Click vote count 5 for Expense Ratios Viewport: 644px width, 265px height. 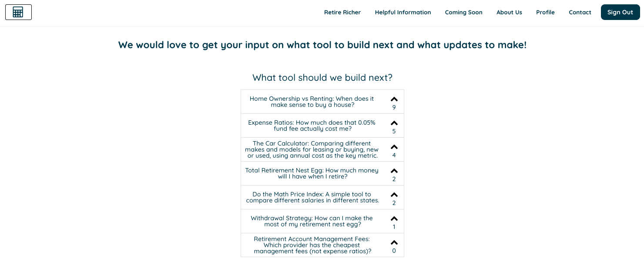[394, 131]
